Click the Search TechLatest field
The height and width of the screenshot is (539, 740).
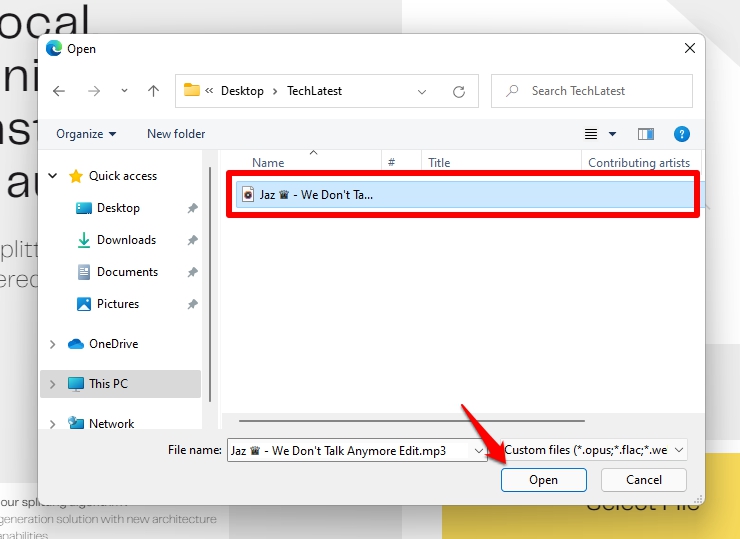coord(592,91)
